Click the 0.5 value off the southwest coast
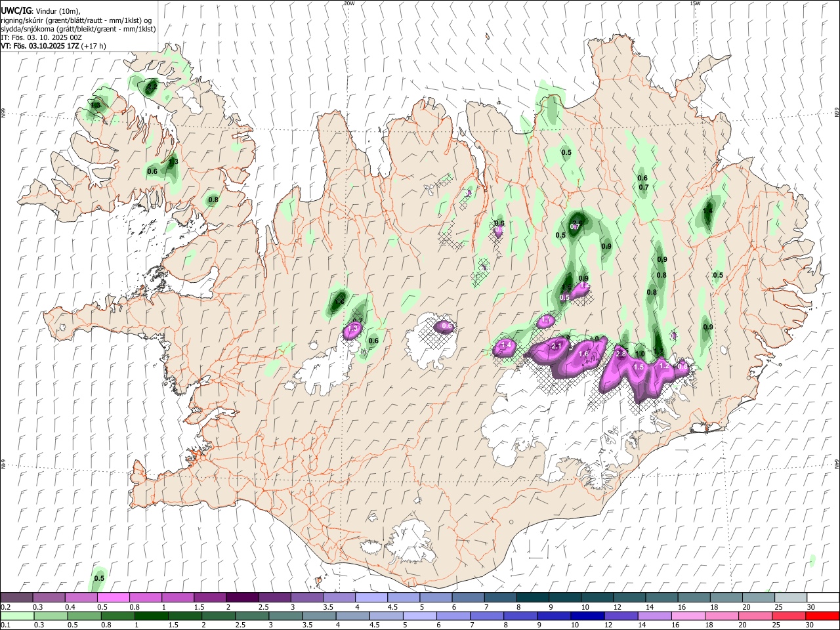This screenshot has height=630, width=840. (99, 578)
